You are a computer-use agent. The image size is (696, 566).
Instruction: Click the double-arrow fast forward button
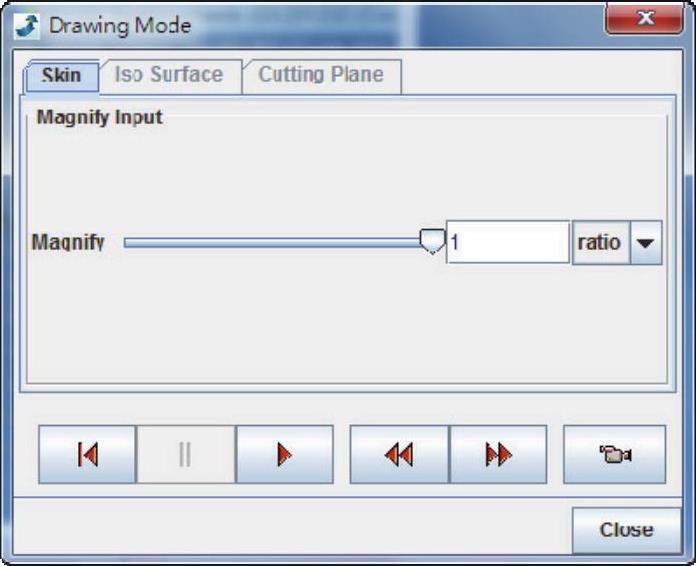[497, 455]
